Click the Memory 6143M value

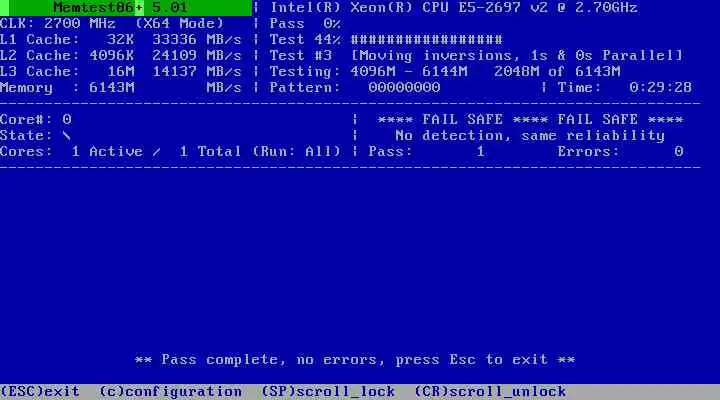(x=112, y=87)
